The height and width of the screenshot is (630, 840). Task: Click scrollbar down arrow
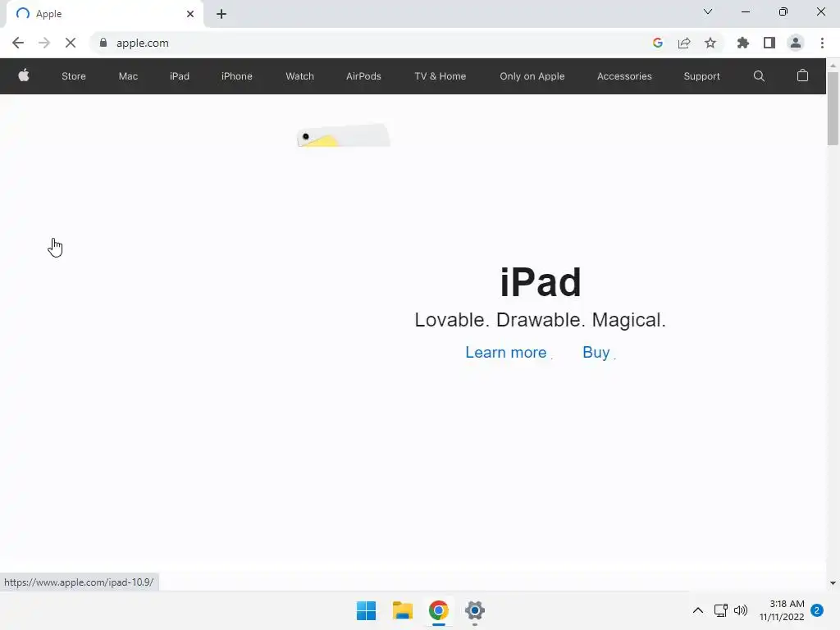coord(833,583)
